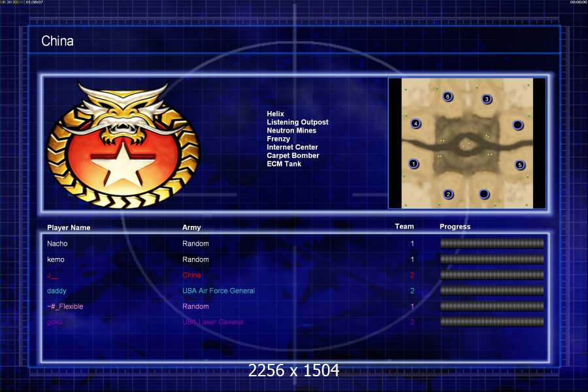This screenshot has height=392, width=588.
Task: Click the red China army entry
Action: click(191, 275)
